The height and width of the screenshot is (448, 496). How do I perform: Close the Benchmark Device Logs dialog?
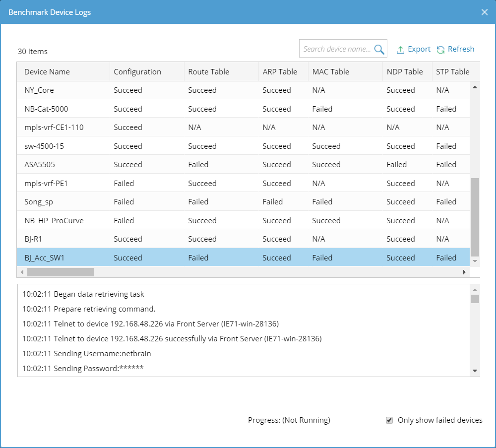(x=485, y=12)
